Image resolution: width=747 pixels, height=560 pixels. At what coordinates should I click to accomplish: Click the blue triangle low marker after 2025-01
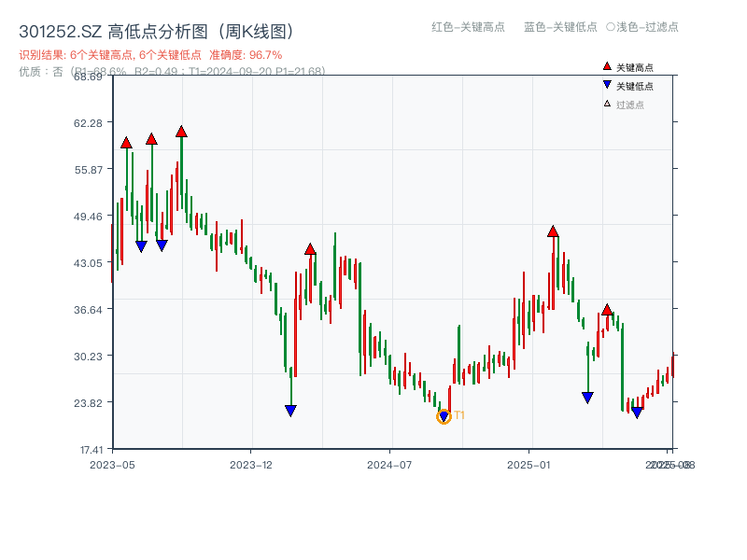pos(588,397)
